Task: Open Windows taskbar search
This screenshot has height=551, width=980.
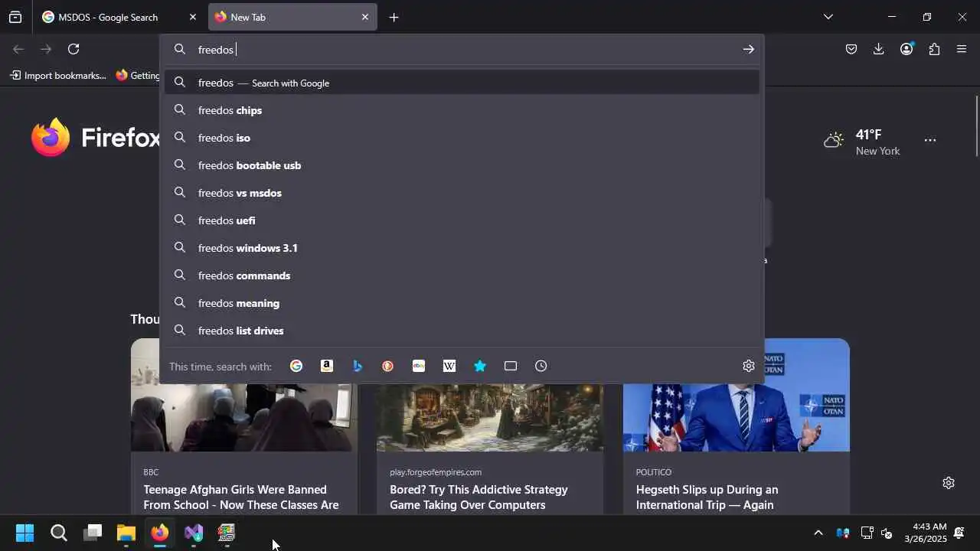Action: click(x=59, y=533)
